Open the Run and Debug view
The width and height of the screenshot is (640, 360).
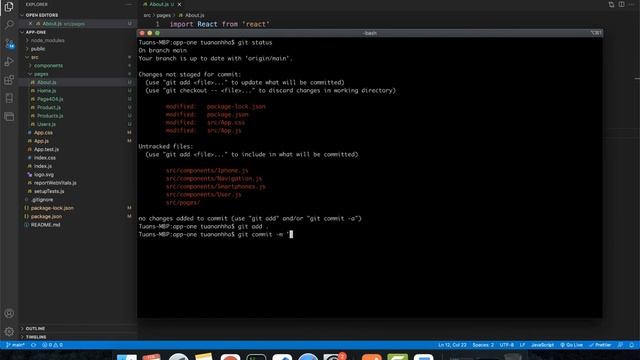pyautogui.click(x=9, y=62)
